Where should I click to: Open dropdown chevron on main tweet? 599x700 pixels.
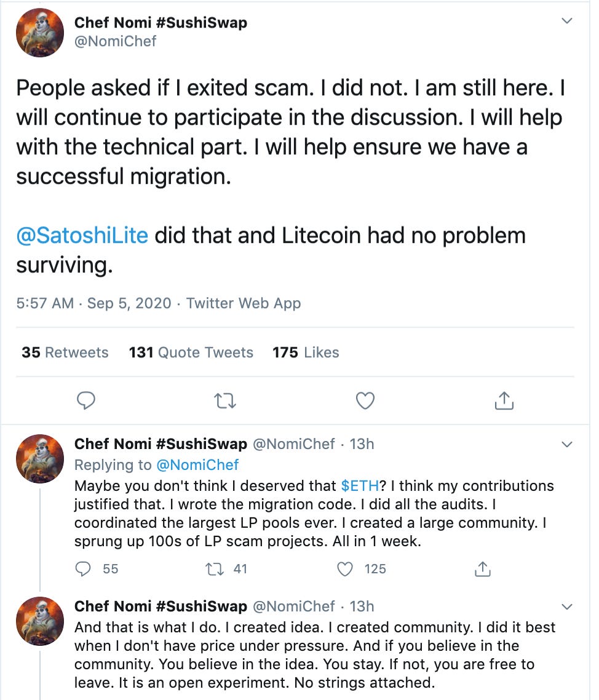[567, 22]
